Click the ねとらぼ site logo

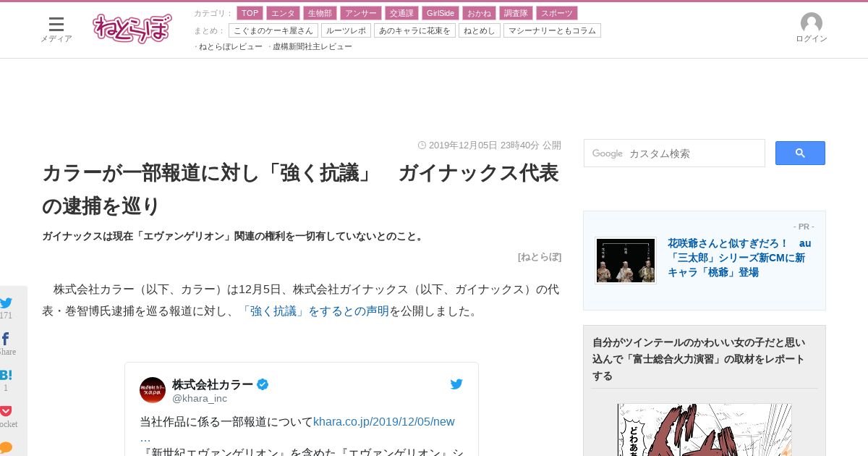(x=132, y=28)
